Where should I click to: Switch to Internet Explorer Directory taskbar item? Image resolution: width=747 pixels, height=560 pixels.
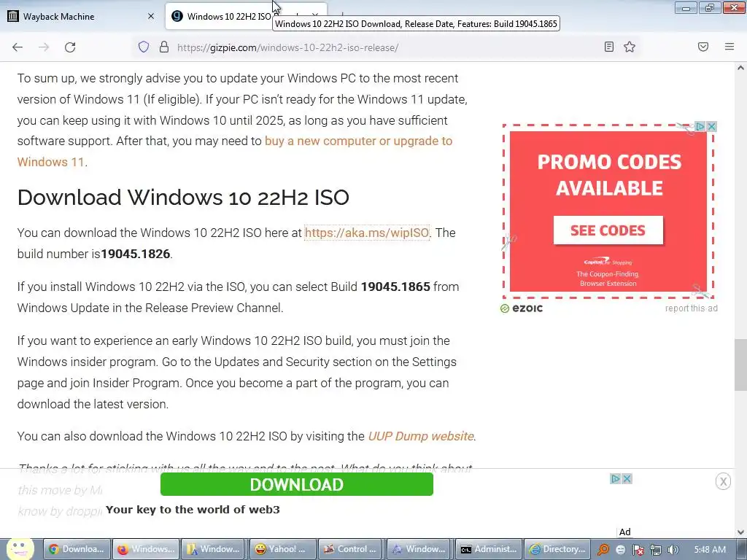(x=557, y=549)
